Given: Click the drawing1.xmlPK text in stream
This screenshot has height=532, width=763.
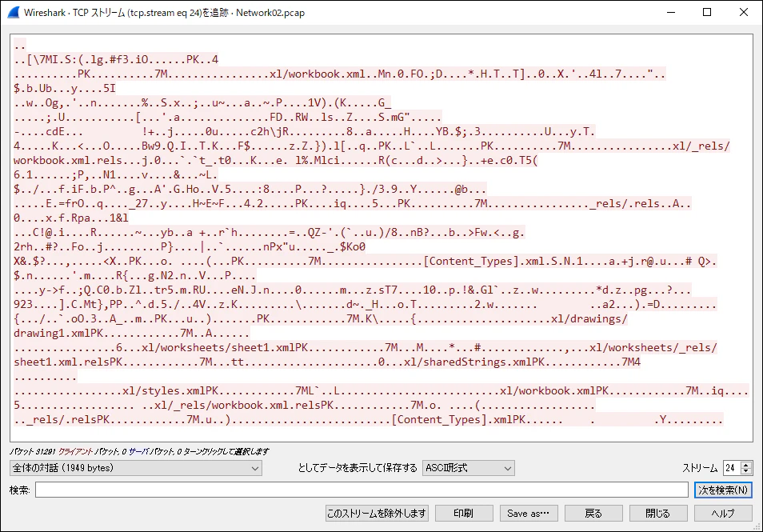Looking at the screenshot, I should point(58,334).
